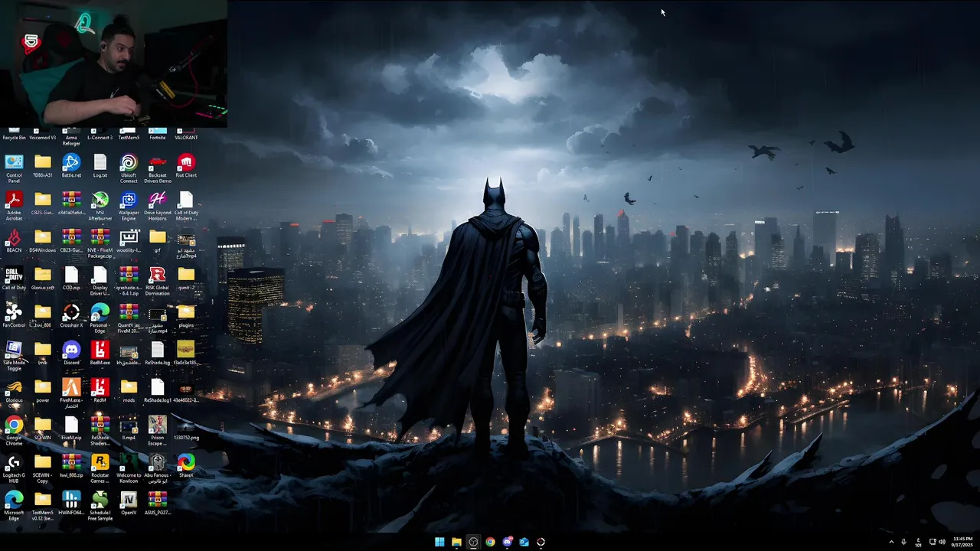Select ASUS_PG27 archive file
This screenshot has width=980, height=551.
pyautogui.click(x=158, y=504)
